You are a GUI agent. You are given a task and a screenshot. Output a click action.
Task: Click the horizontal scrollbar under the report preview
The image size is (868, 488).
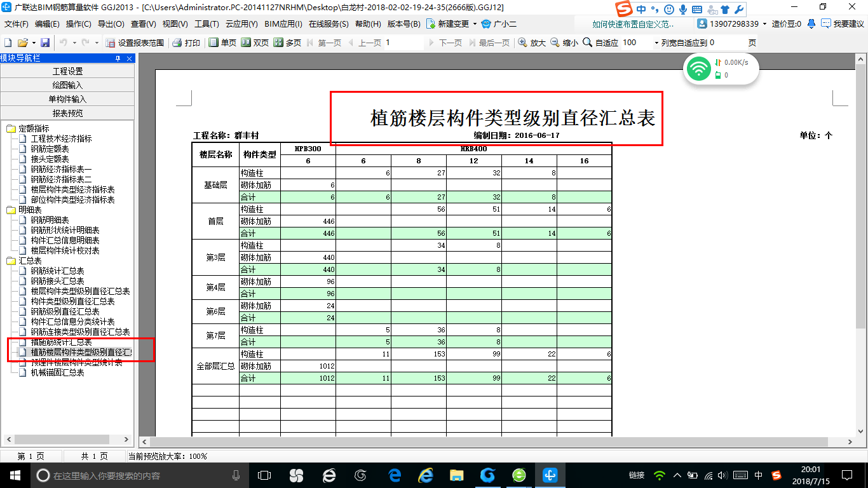tap(489, 442)
